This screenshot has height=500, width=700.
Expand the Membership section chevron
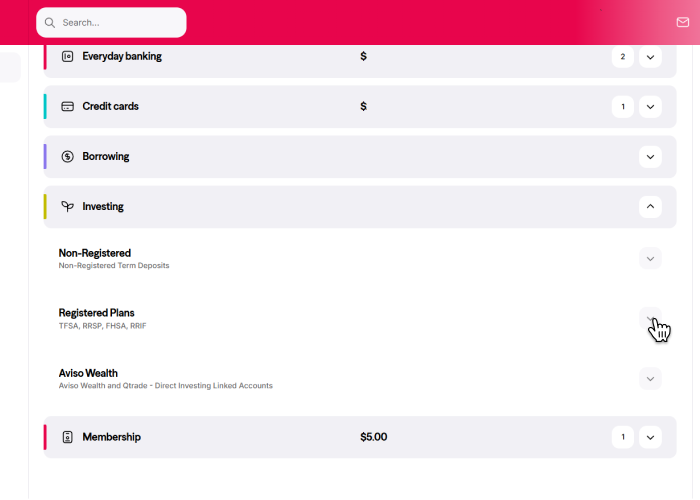650,437
